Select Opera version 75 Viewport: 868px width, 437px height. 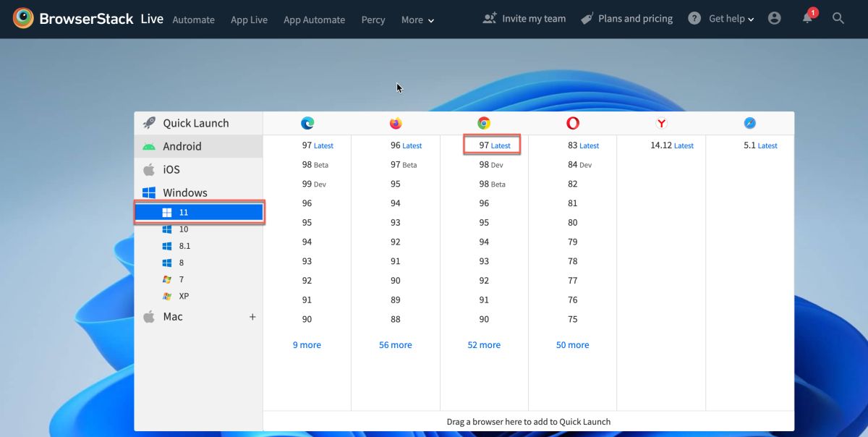click(573, 319)
